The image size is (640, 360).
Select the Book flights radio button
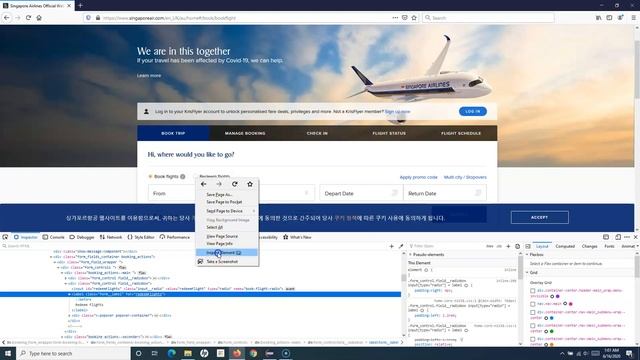pos(150,177)
